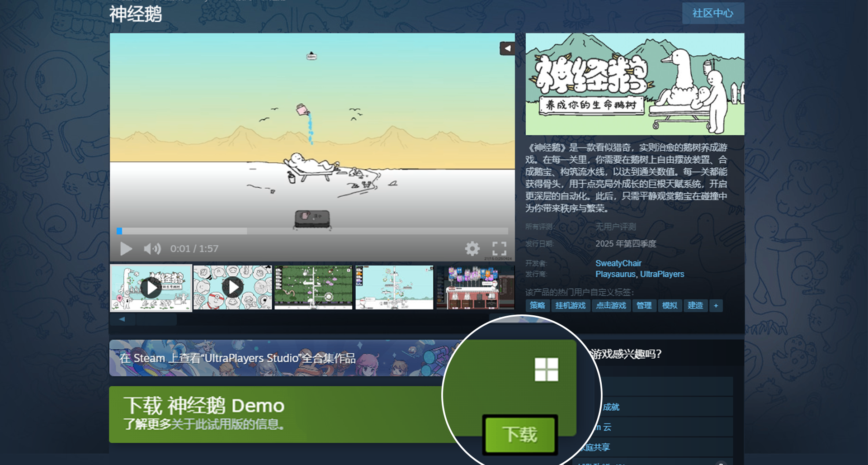Select the second video thumbnail's play icon
Viewport: 868px width, 465px height.
click(x=234, y=287)
